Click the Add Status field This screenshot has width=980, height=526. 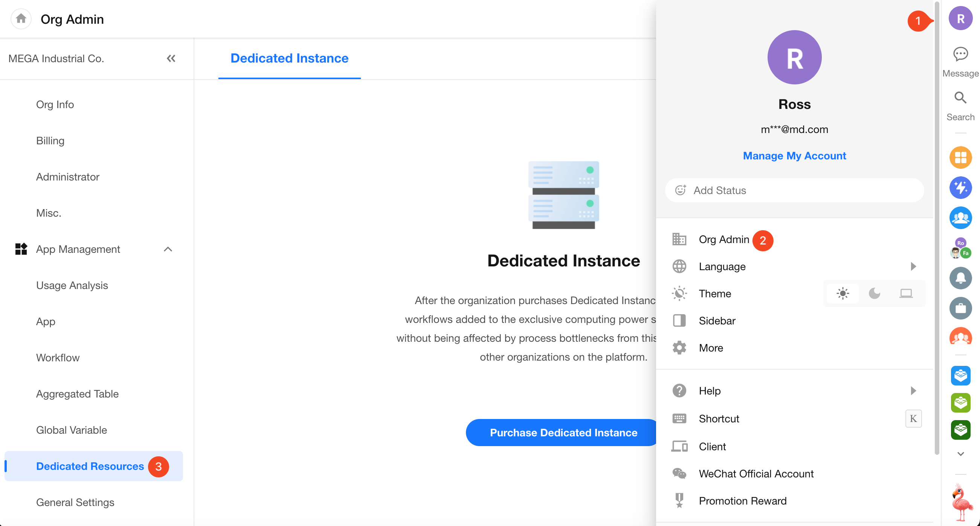794,190
